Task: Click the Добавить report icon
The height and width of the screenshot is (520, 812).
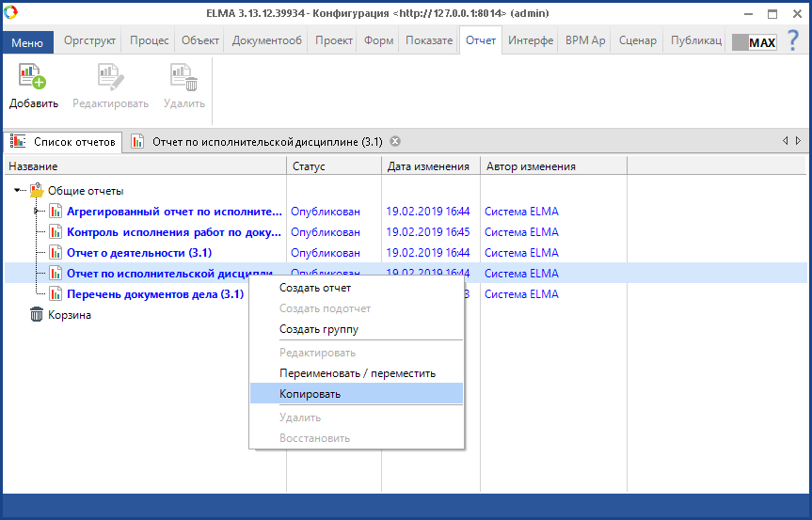Action: [33, 77]
